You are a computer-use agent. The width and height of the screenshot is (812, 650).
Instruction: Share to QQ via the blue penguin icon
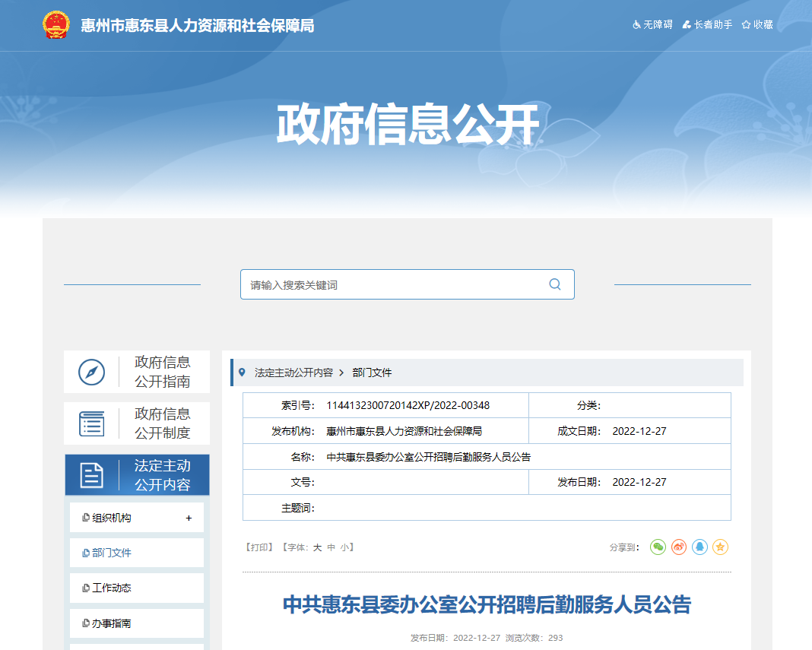pyautogui.click(x=699, y=547)
